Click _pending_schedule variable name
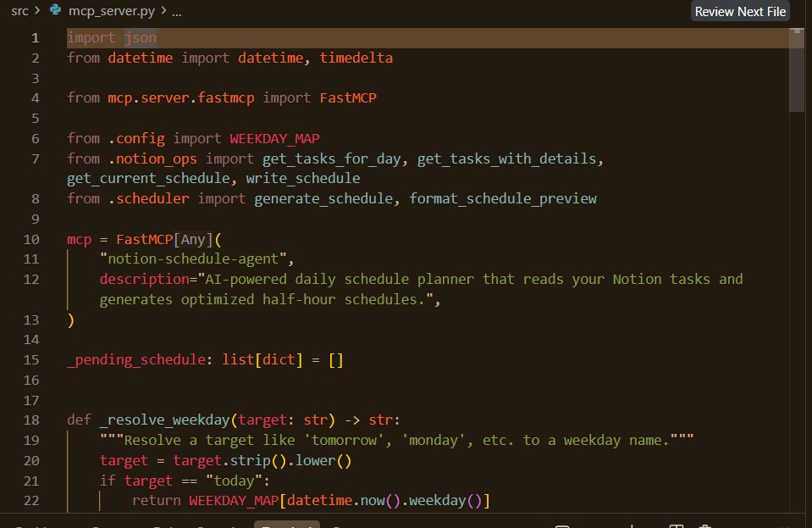 (x=135, y=360)
